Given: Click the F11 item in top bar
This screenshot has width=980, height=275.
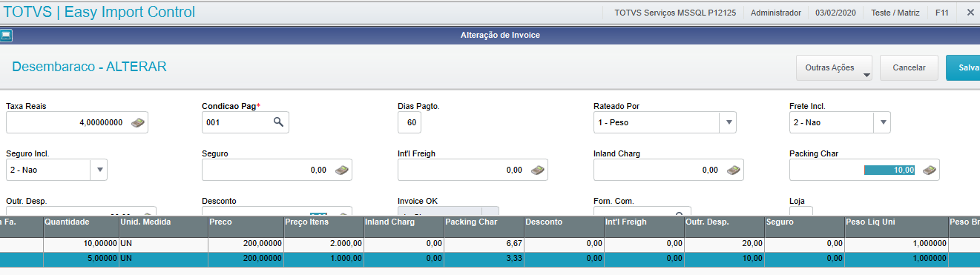Looking at the screenshot, I should point(942,13).
